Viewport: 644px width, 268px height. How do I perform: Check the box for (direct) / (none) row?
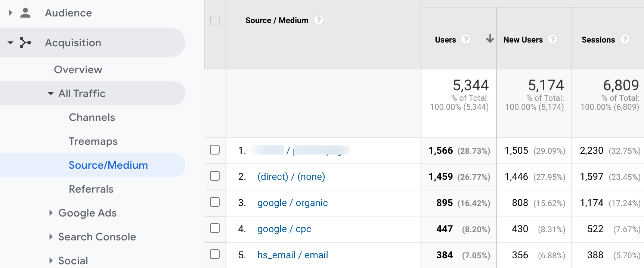pyautogui.click(x=215, y=176)
